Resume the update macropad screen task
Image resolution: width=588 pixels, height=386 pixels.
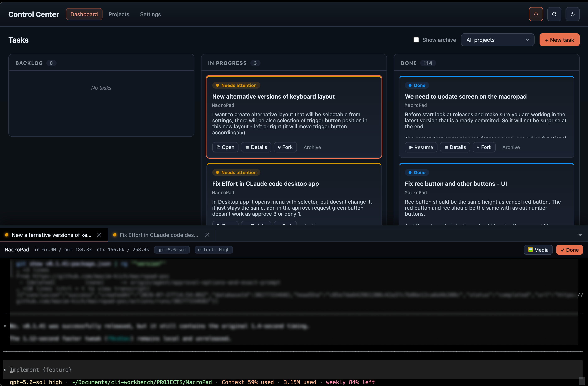click(421, 147)
